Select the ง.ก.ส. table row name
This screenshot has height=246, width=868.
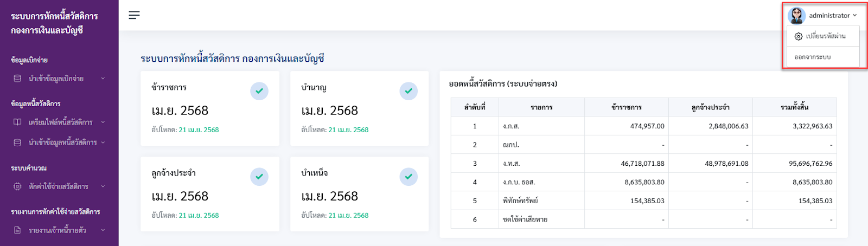point(511,126)
